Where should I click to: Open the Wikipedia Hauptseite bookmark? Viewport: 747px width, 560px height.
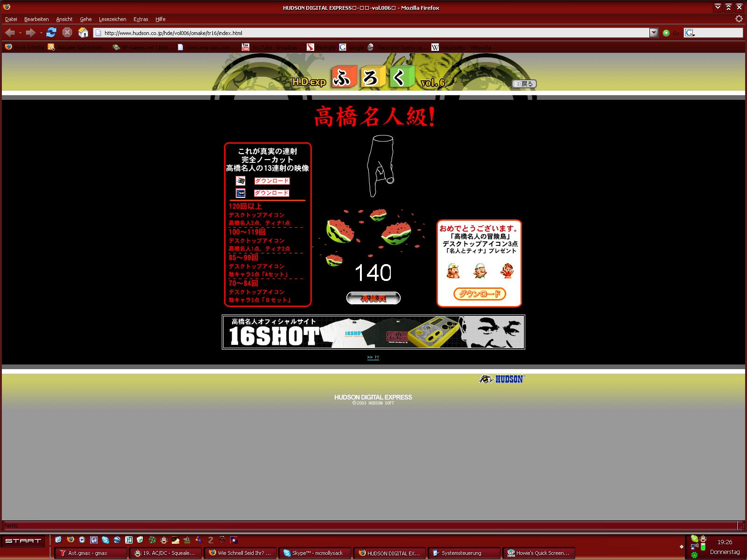pyautogui.click(x=461, y=47)
